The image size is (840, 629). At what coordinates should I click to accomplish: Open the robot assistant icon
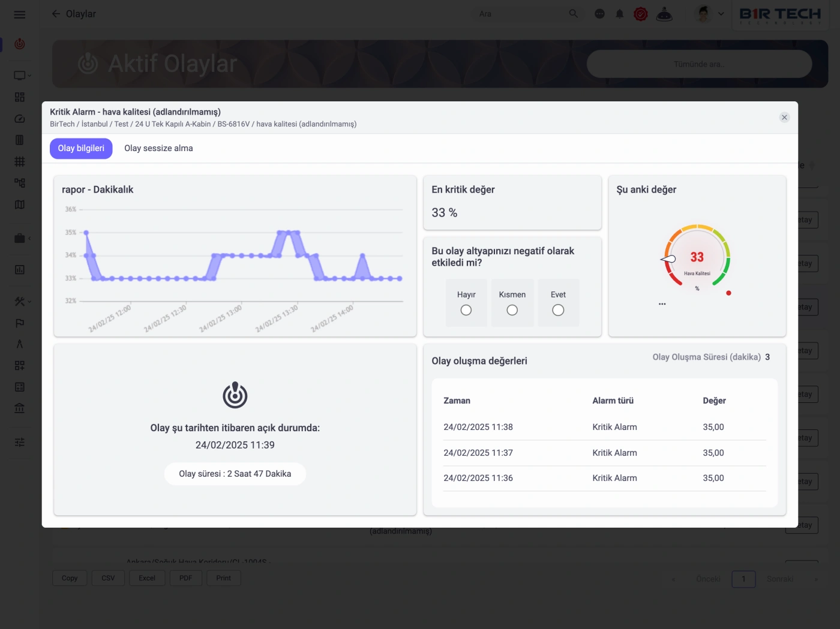click(x=664, y=14)
